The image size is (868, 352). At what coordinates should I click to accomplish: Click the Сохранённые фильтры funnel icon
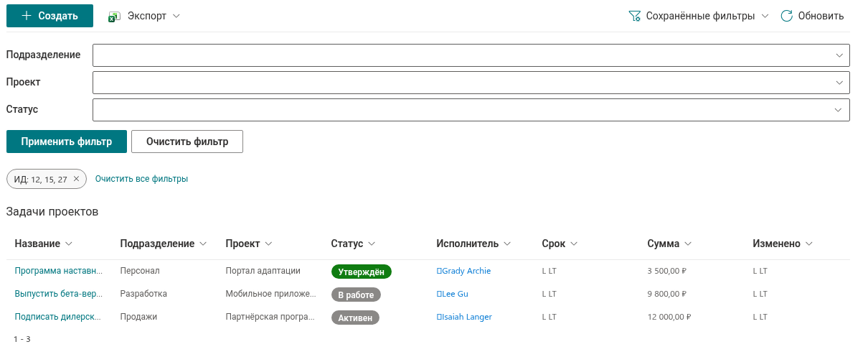[634, 16]
